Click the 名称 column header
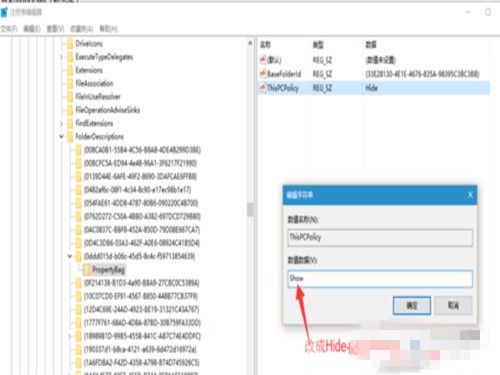500x375 pixels. [x=265, y=44]
